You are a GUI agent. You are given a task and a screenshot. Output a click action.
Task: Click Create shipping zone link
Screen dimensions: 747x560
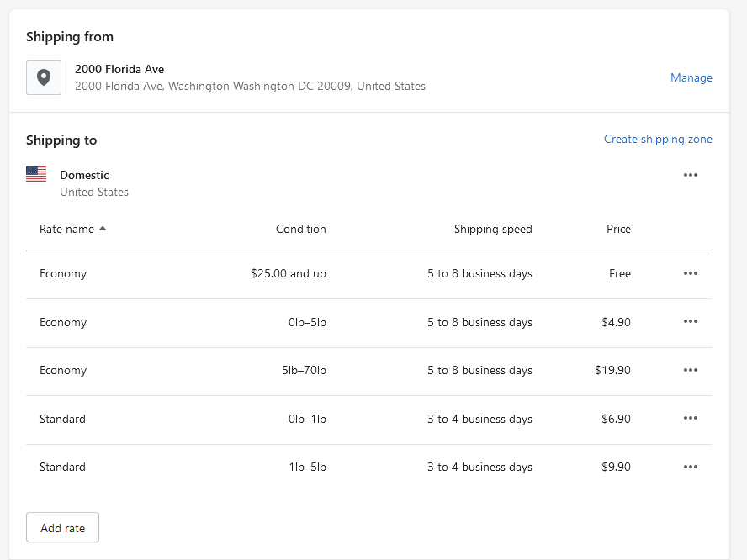point(658,140)
